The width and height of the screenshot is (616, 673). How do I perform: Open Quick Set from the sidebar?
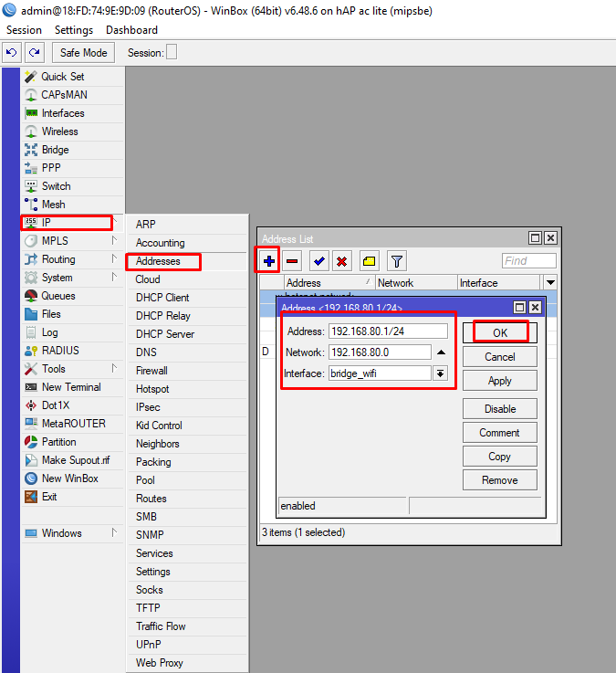[x=72, y=77]
